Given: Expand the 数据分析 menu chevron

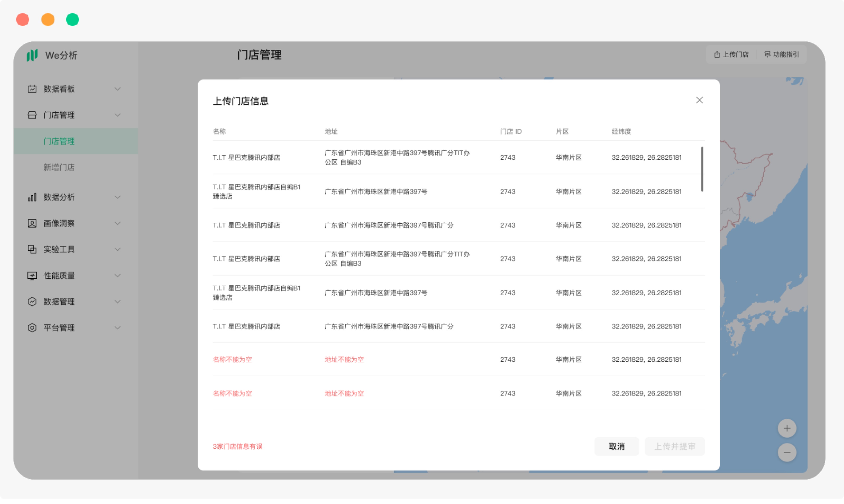Looking at the screenshot, I should 117,197.
